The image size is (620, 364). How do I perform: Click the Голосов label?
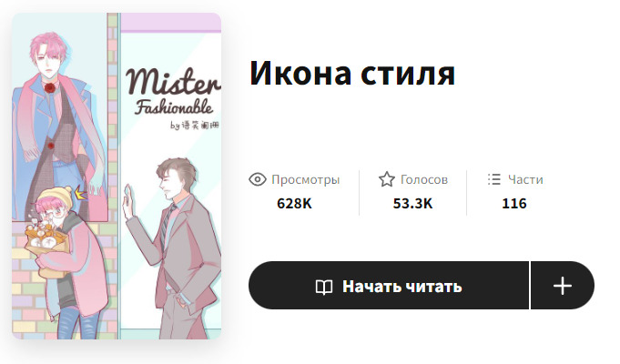424,180
